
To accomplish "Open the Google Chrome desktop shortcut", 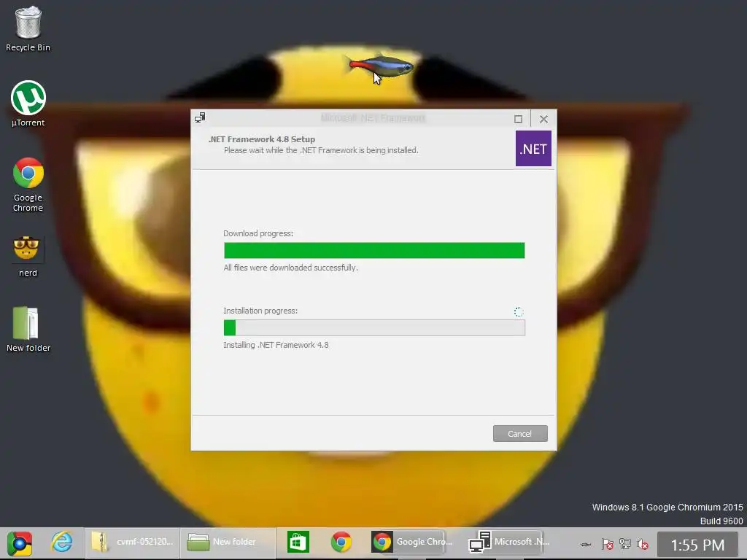I will [x=28, y=184].
